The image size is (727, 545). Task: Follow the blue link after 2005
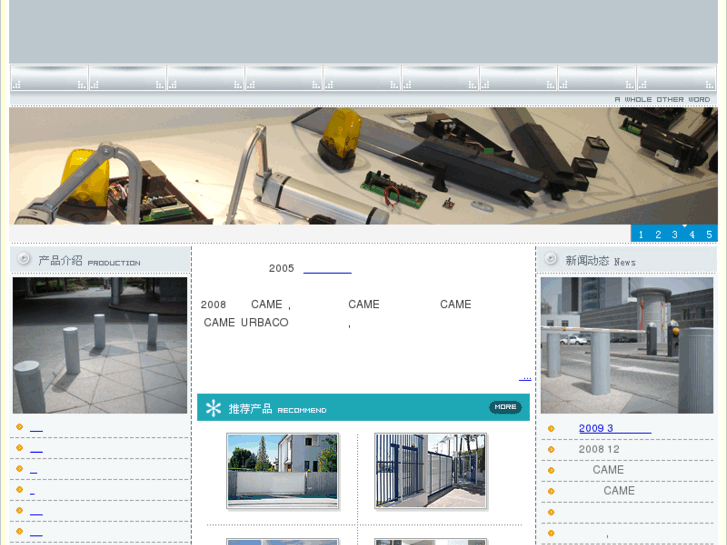pyautogui.click(x=327, y=269)
